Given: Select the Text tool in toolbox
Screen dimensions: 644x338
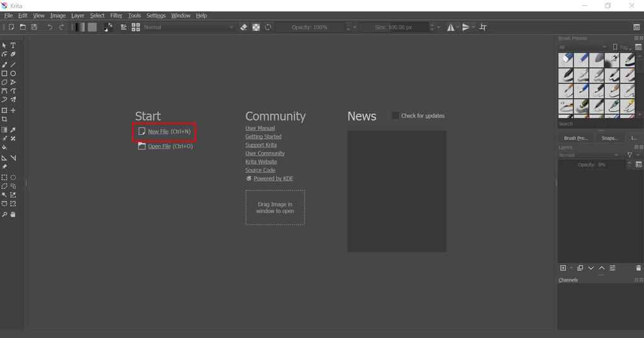Looking at the screenshot, I should click(13, 45).
